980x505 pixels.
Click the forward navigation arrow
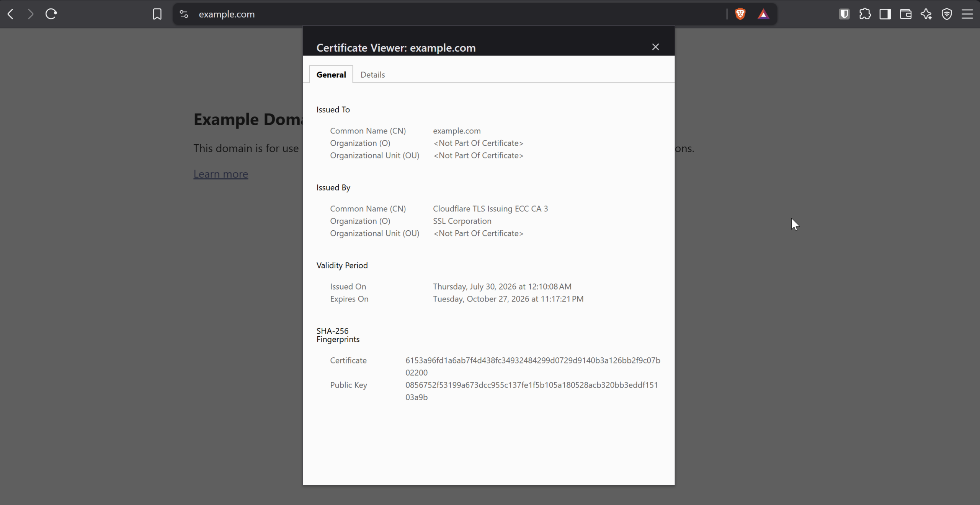point(31,14)
